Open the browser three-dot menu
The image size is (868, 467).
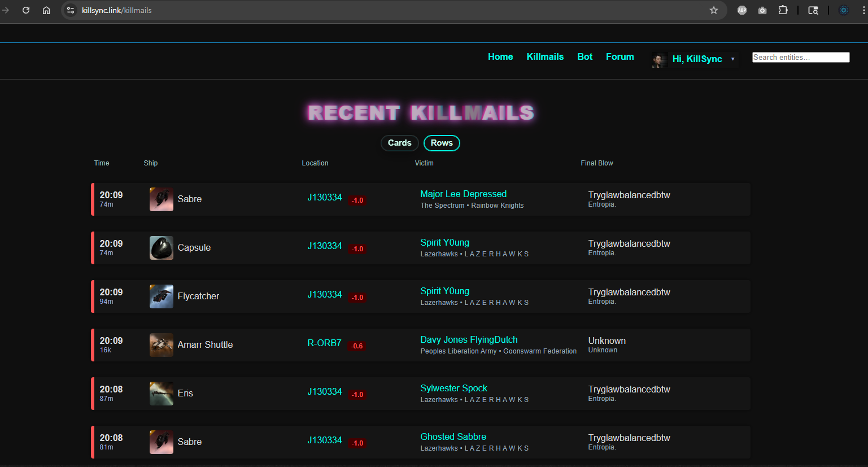[x=863, y=10]
